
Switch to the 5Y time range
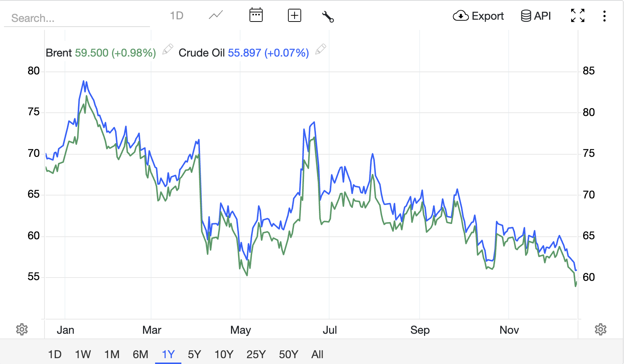[x=194, y=353]
